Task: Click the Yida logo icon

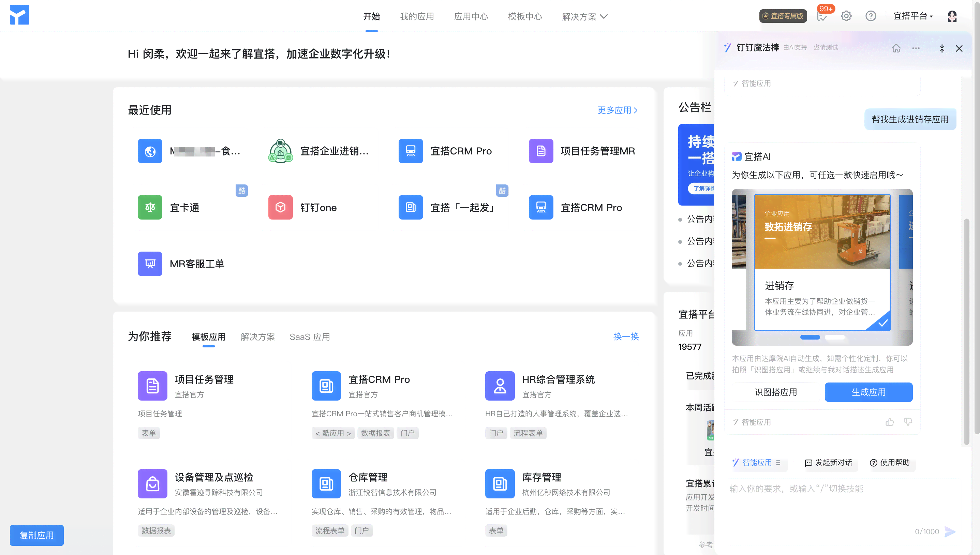Action: (x=19, y=15)
